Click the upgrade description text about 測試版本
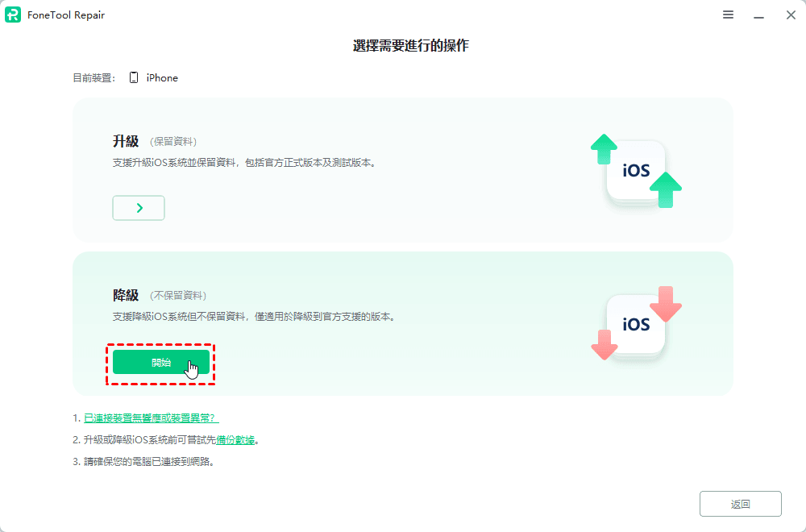The image size is (806, 532). point(244,163)
